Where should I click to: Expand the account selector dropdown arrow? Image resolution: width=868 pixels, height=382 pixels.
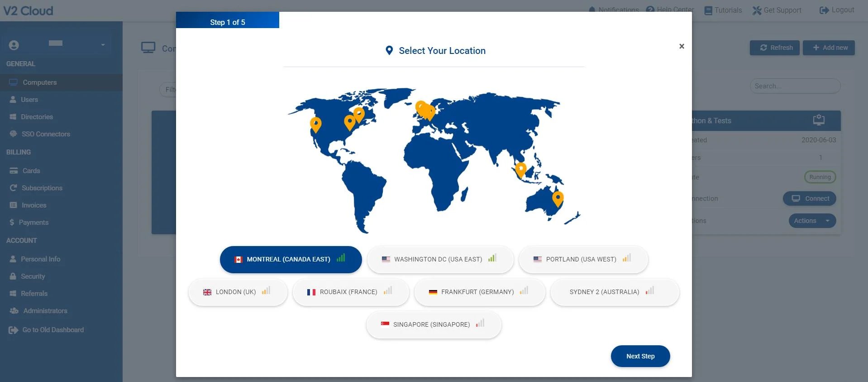(x=103, y=45)
